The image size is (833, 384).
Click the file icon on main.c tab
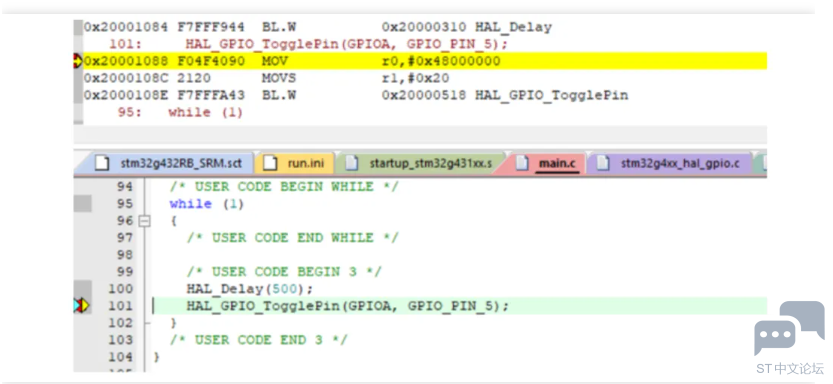pyautogui.click(x=522, y=163)
